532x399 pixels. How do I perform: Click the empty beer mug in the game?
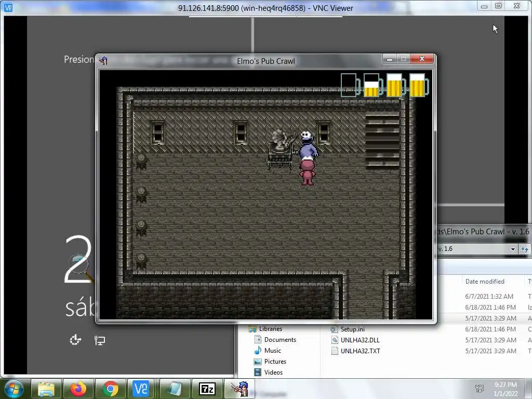point(350,85)
